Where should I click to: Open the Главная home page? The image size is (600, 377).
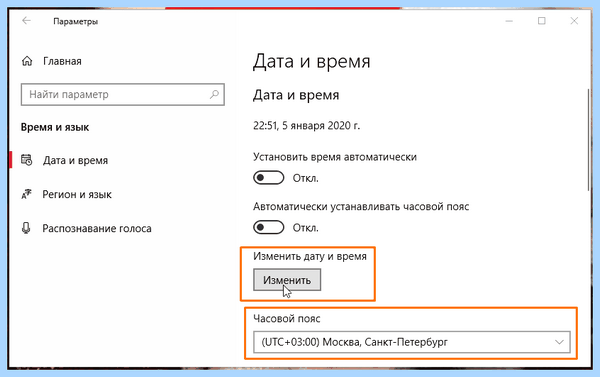62,61
